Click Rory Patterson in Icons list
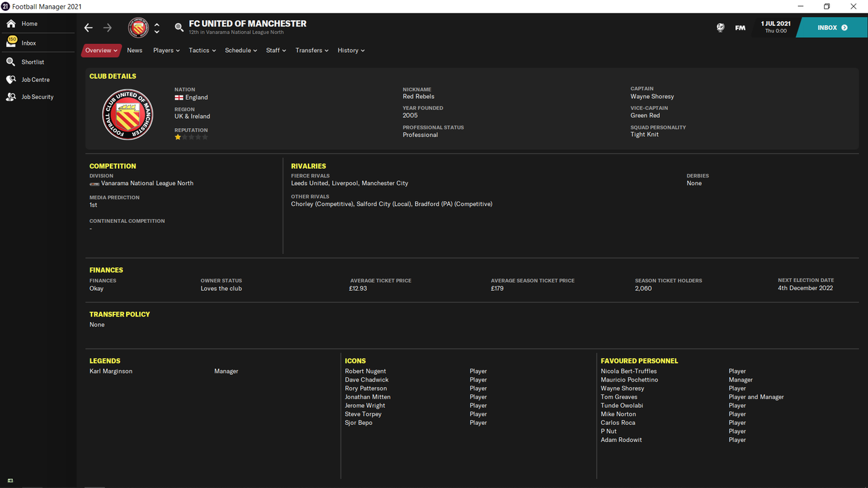 (x=366, y=389)
